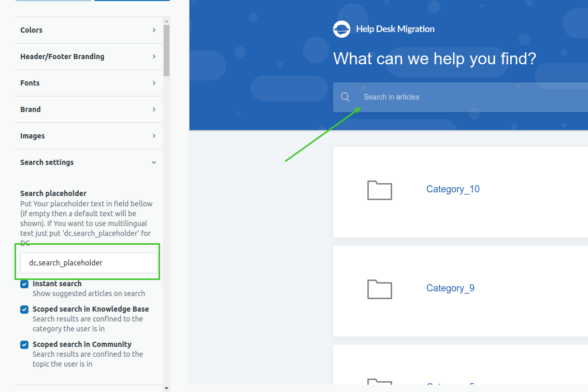Click the magnifying glass search icon
Viewport: 588px width, 392px height.
point(346,97)
